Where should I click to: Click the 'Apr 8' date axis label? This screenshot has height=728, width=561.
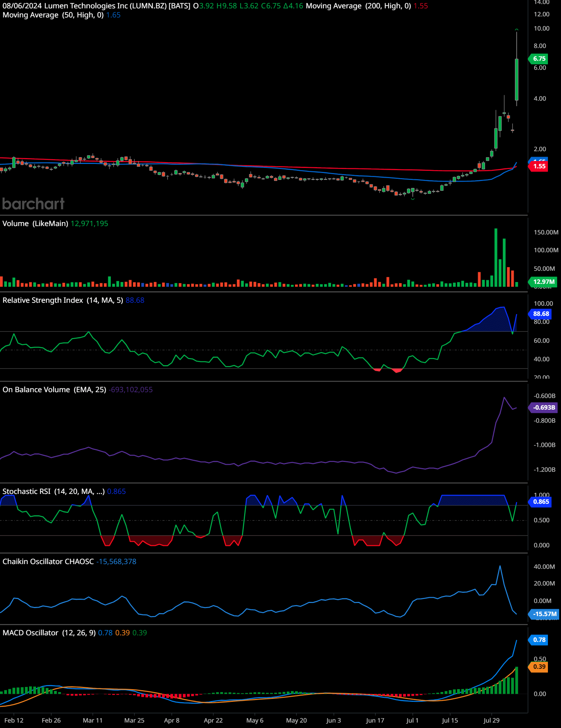[172, 720]
